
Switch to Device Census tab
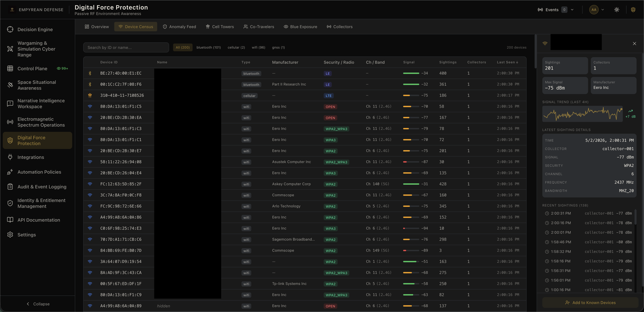(x=136, y=27)
